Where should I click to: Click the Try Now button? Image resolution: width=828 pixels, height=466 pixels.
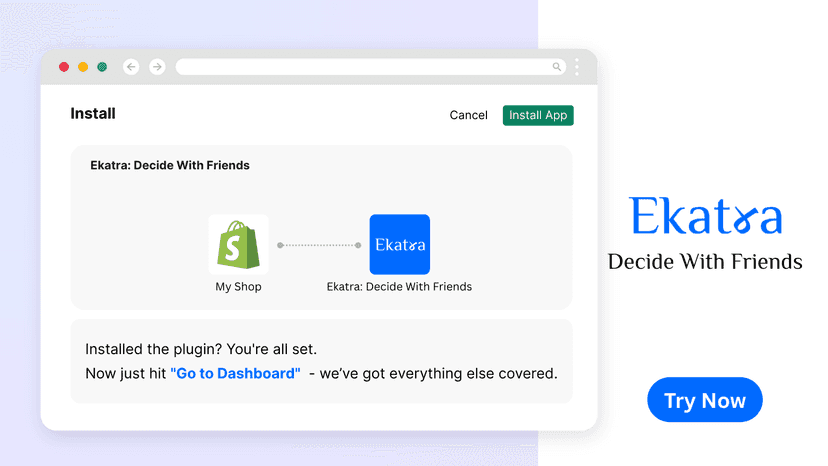(x=705, y=400)
